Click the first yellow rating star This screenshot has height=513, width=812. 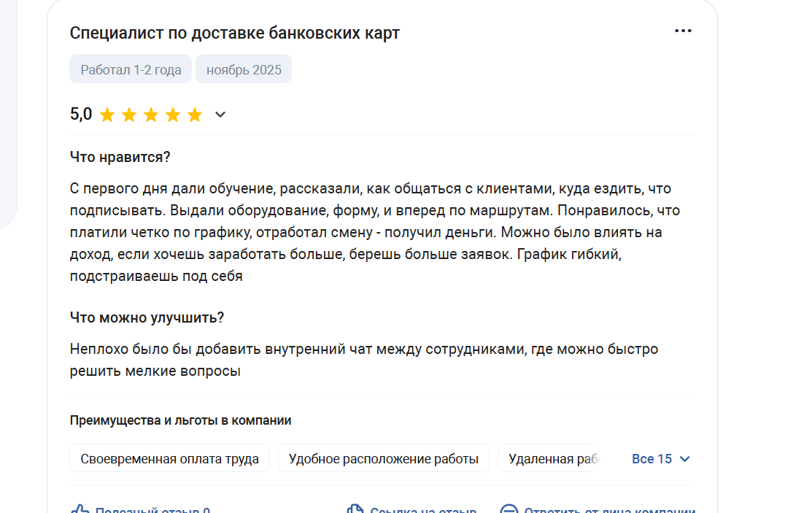[x=107, y=115]
